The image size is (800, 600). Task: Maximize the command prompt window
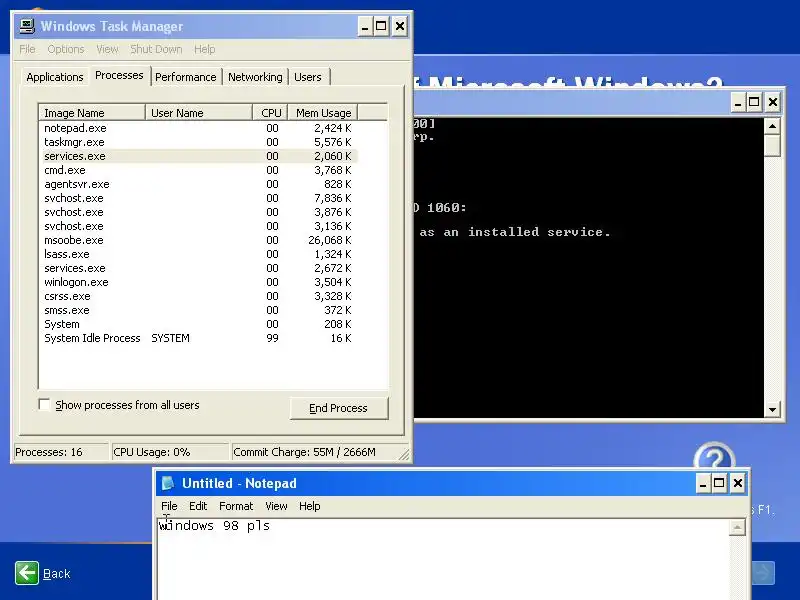click(754, 103)
